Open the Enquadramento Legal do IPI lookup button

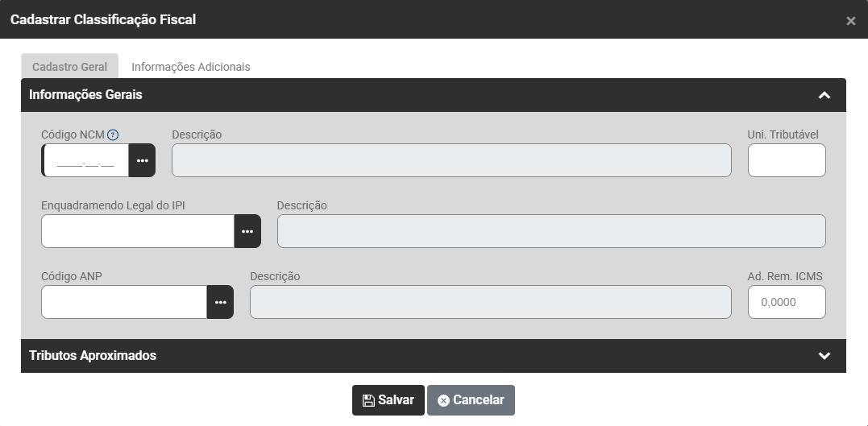(x=247, y=231)
